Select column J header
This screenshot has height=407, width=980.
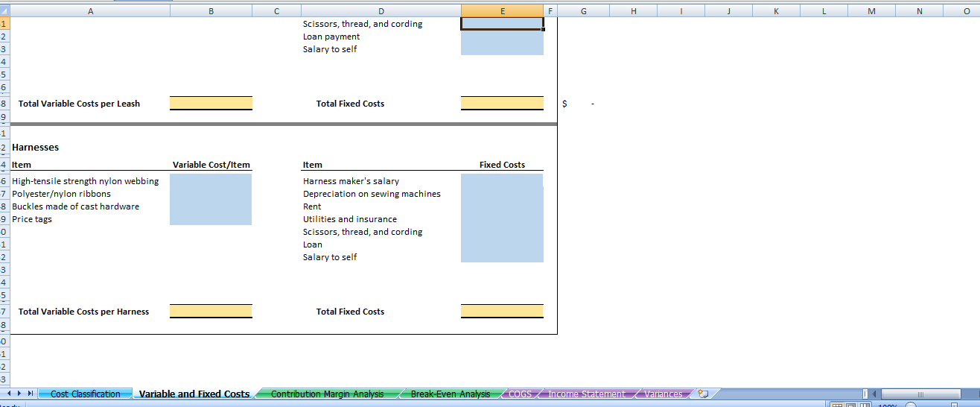coord(728,11)
